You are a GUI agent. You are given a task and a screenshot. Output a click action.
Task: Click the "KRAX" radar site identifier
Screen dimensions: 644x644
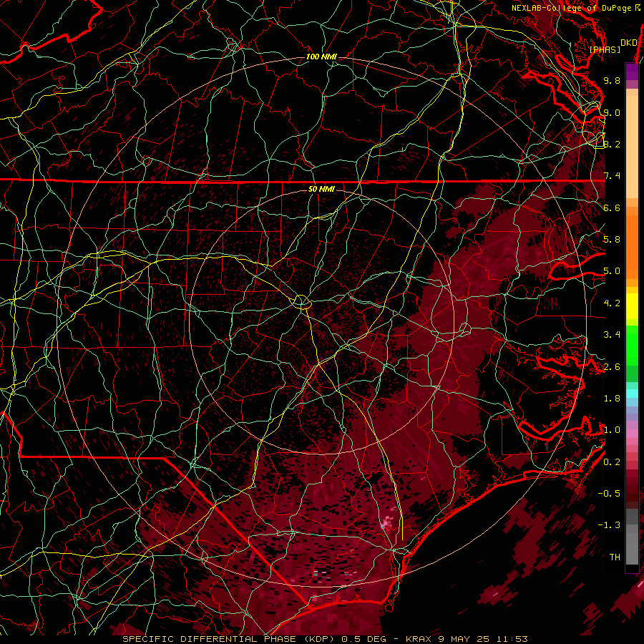pyautogui.click(x=419, y=639)
